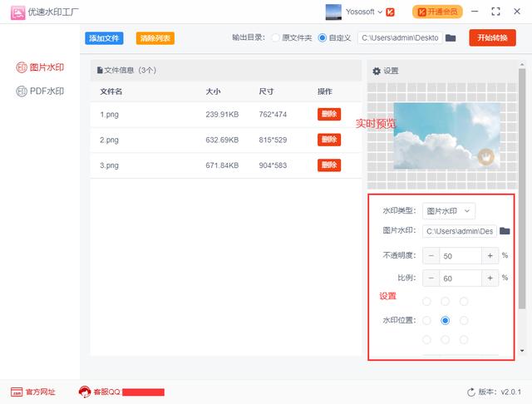The width and height of the screenshot is (532, 404).
Task: Decrease opacity with the minus button
Action: (x=431, y=256)
